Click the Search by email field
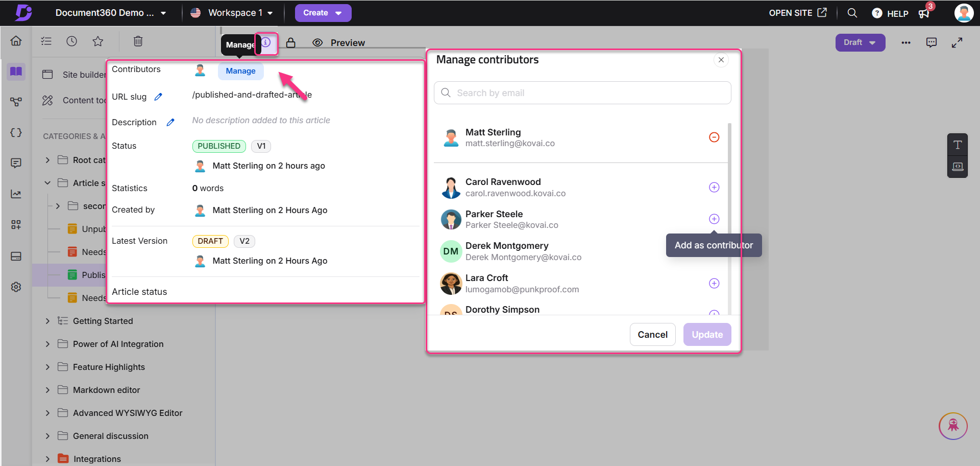 click(x=582, y=93)
